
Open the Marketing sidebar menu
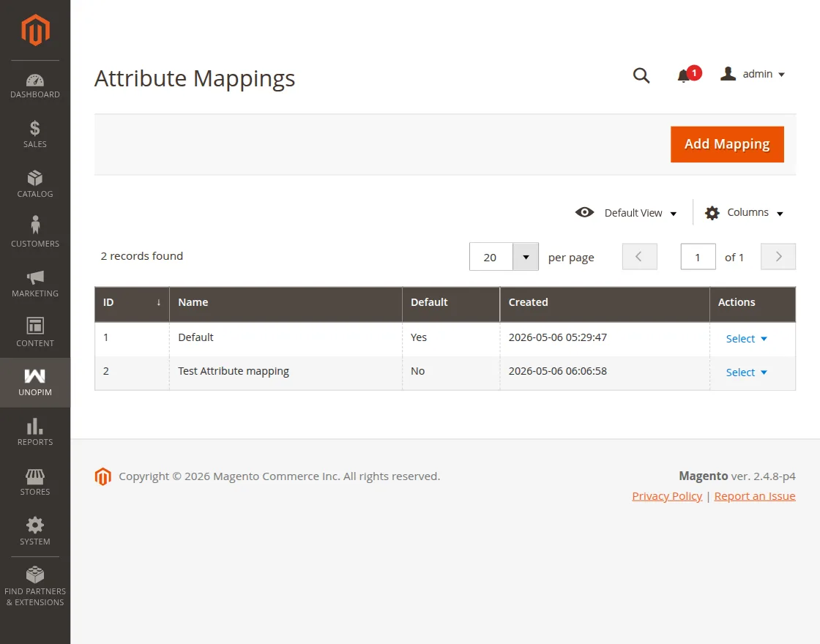pyautogui.click(x=35, y=283)
